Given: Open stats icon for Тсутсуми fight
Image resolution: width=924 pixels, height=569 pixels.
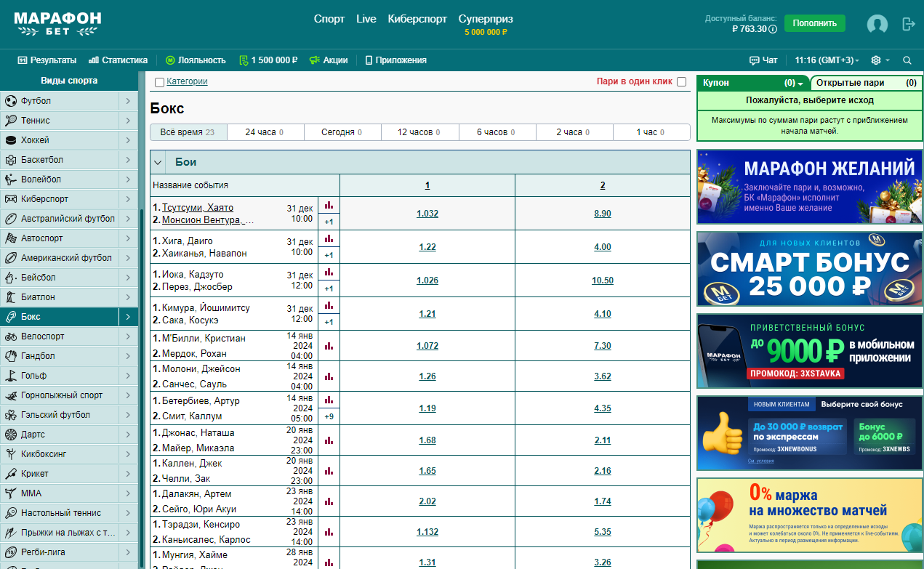Looking at the screenshot, I should (329, 206).
